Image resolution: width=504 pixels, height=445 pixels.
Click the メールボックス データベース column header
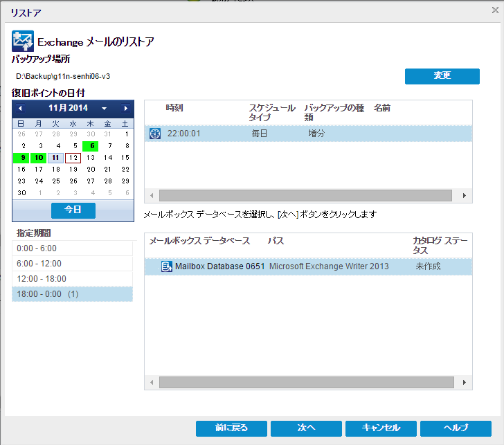point(199,241)
